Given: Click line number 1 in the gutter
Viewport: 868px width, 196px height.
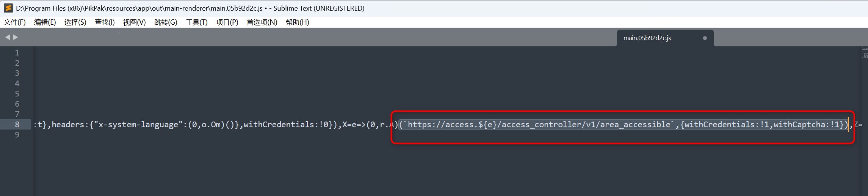Looking at the screenshot, I should point(17,52).
